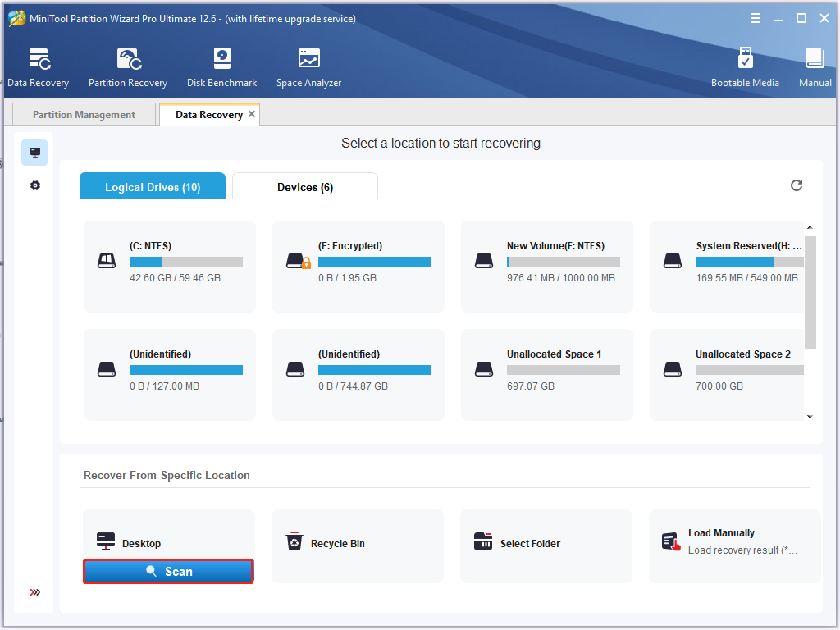Screen dimensions: 840x630
Task: Click the Scan button under Desktop
Action: 168,571
